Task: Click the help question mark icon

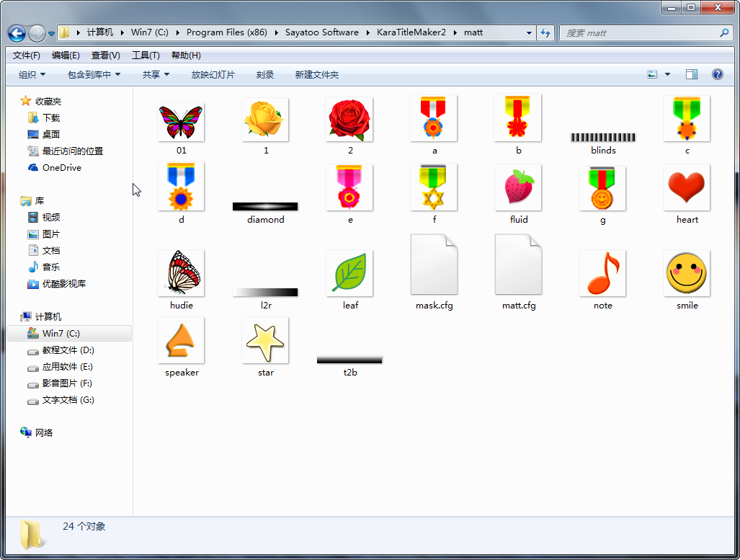Action: point(717,74)
